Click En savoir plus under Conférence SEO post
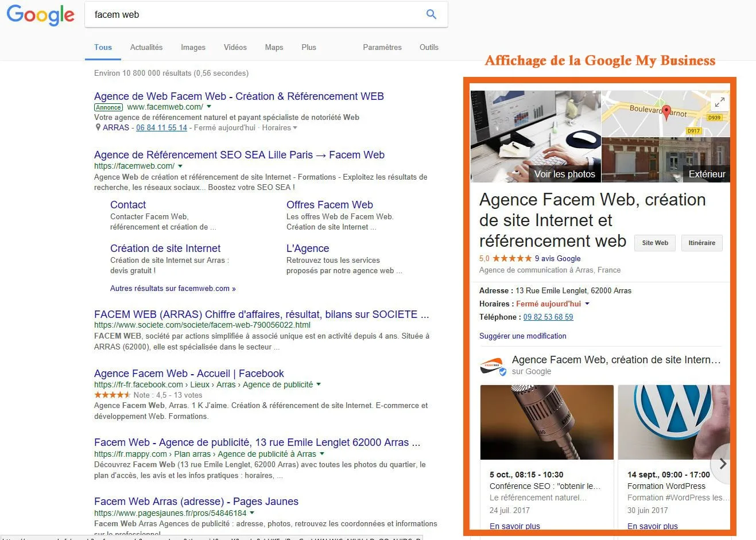 click(x=515, y=526)
